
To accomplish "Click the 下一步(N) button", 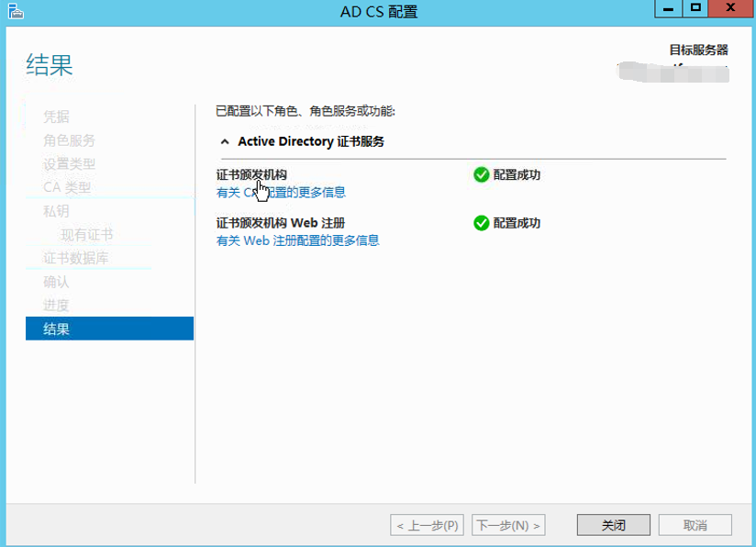I will [508, 525].
